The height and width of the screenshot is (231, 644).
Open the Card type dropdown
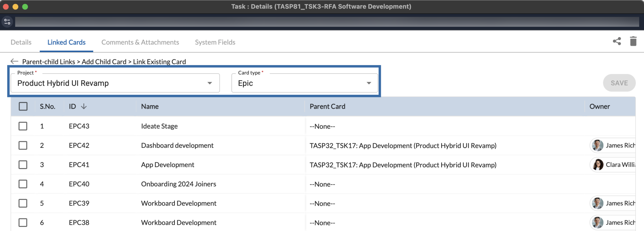pos(305,83)
